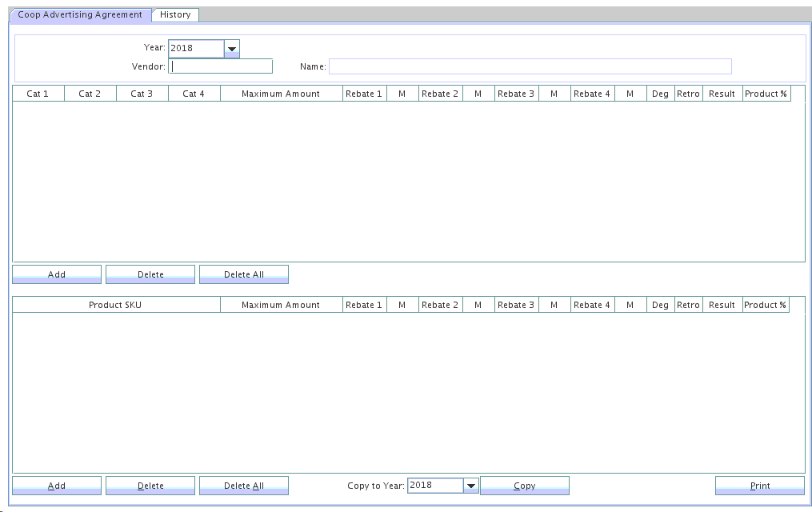Switch to the History tab
Viewport: 812px width, 512px height.
click(x=175, y=14)
